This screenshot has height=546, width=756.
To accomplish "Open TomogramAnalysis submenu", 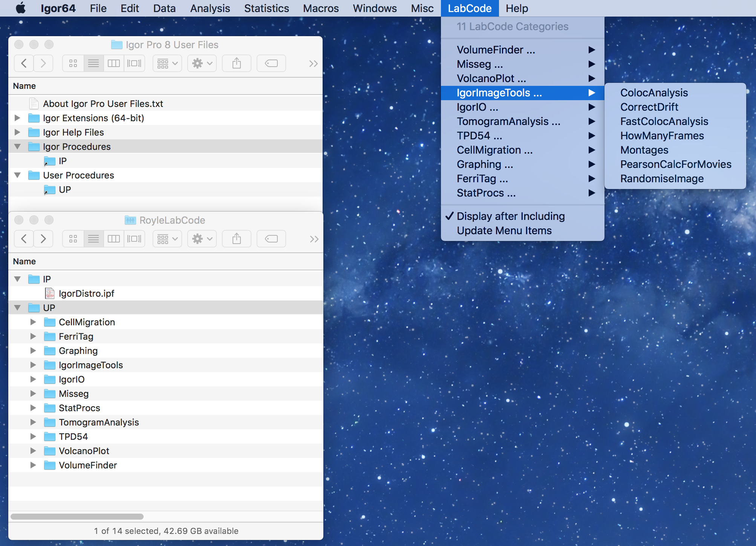I will point(522,121).
